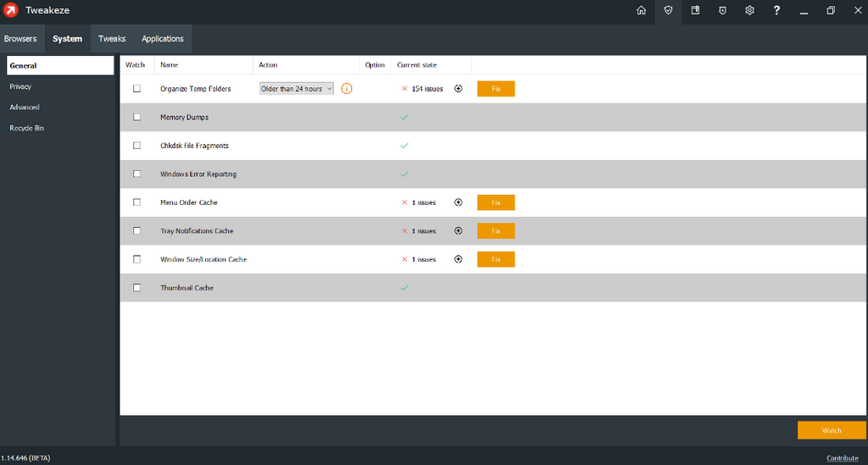868x465 pixels.
Task: Open Advanced section in sidebar
Action: 25,108
